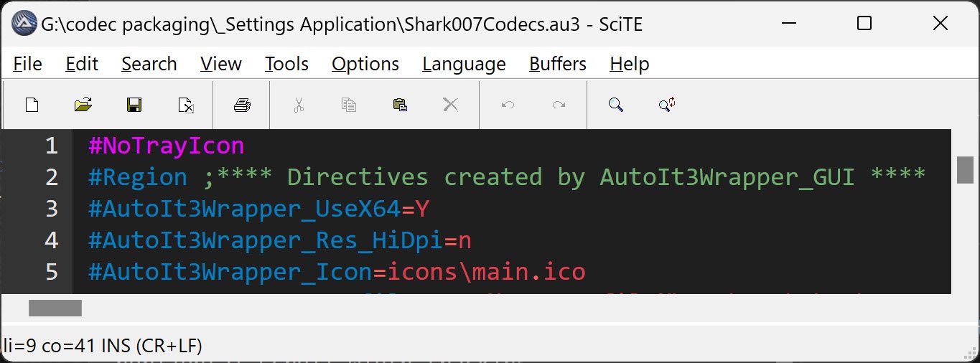Click the Undo arrow icon
This screenshot has width=980, height=363.
[x=508, y=105]
